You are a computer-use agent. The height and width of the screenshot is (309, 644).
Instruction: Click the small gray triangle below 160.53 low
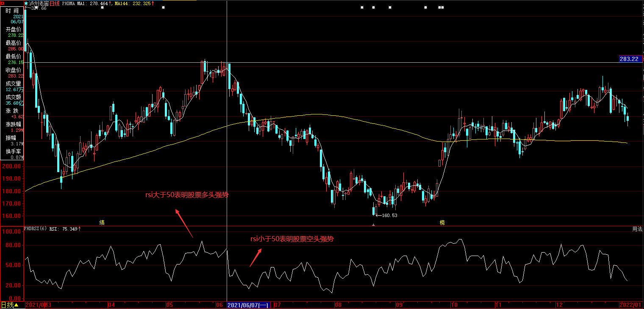point(373,225)
